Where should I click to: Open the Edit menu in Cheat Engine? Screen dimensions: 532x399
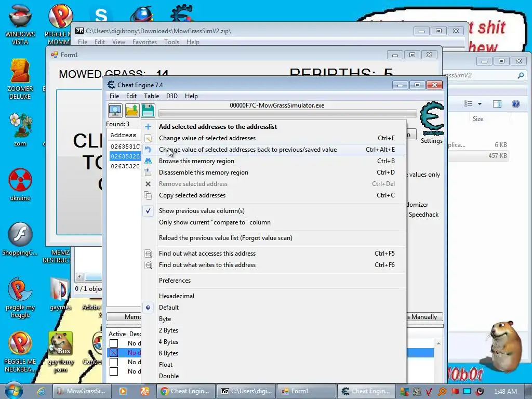point(131,96)
